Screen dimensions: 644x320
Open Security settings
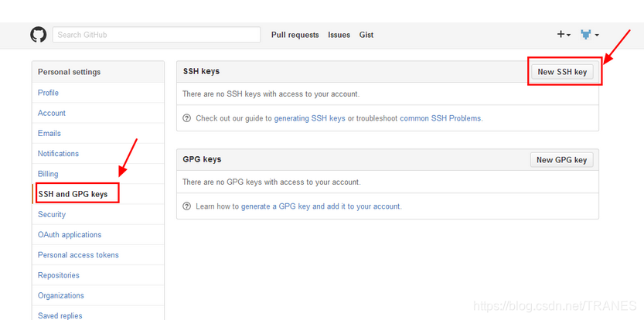click(98, 214)
